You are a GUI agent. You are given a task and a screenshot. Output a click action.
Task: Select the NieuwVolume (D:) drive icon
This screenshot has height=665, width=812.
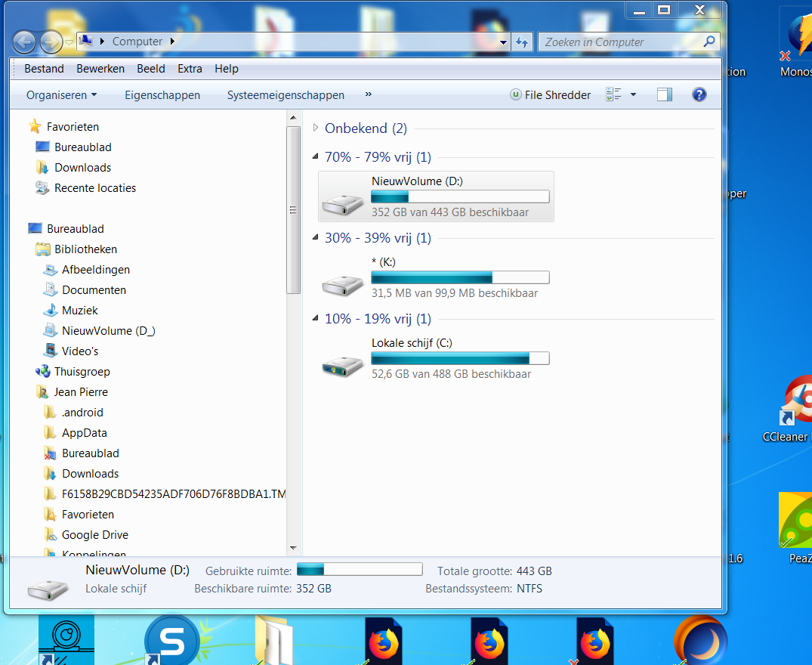[x=342, y=204]
